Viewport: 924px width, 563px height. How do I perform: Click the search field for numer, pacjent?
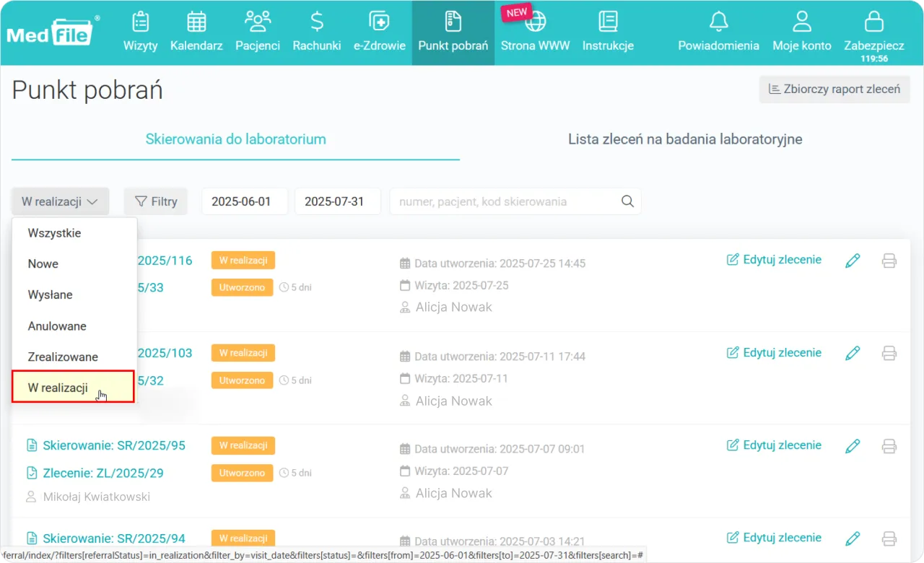pos(505,201)
